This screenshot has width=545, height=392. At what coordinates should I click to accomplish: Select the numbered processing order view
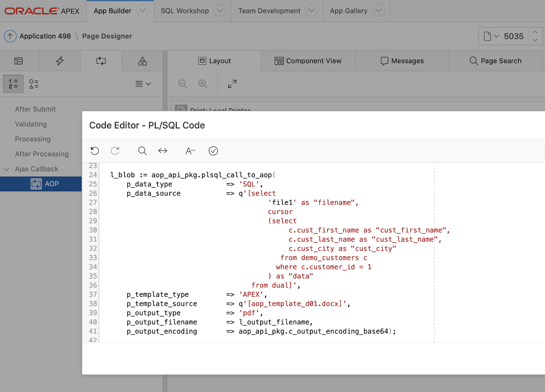coord(13,84)
